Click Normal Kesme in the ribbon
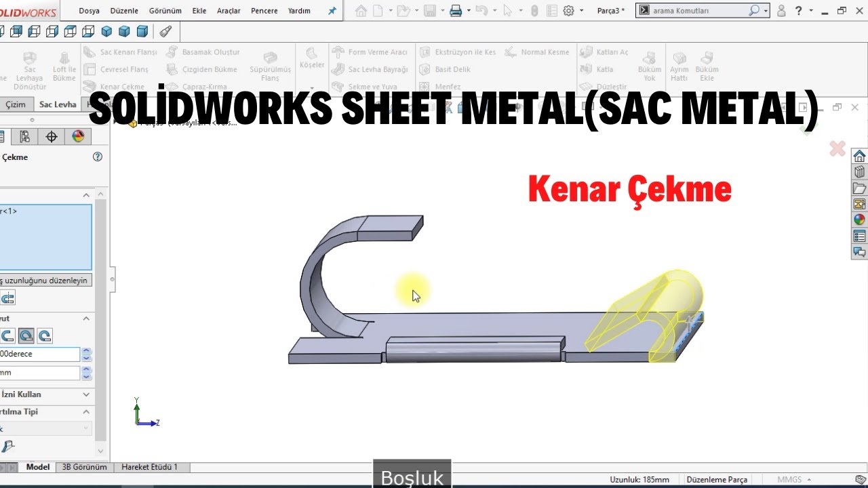Screen dimensions: 868x488 click(537, 52)
